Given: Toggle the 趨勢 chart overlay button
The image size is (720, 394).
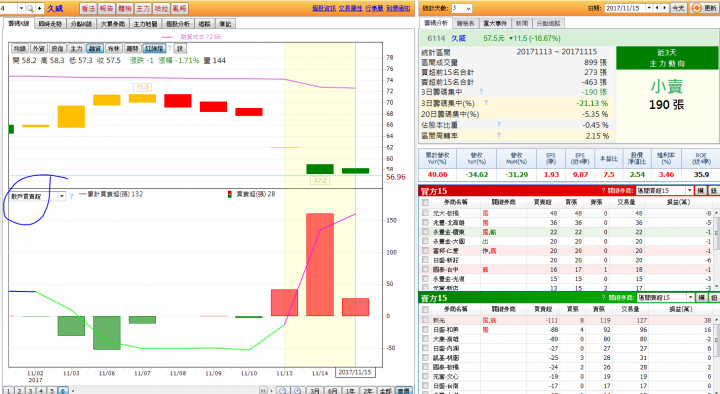Looking at the screenshot, I should [x=132, y=48].
